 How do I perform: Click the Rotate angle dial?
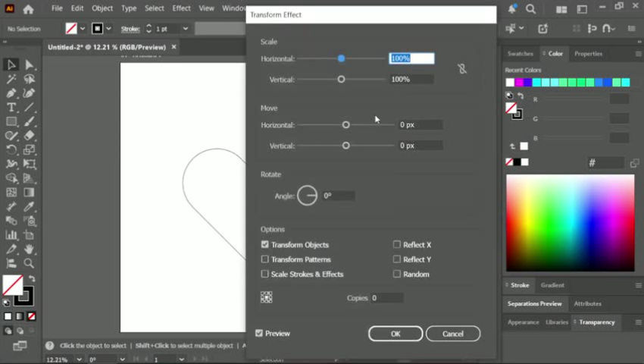click(307, 196)
